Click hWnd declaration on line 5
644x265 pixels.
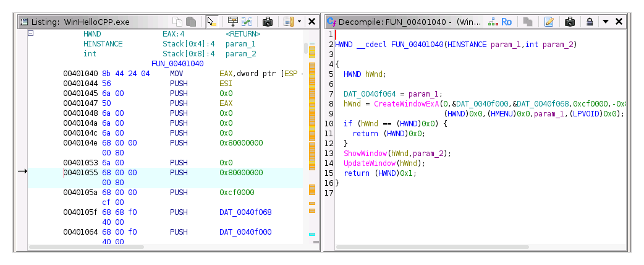coord(374,74)
